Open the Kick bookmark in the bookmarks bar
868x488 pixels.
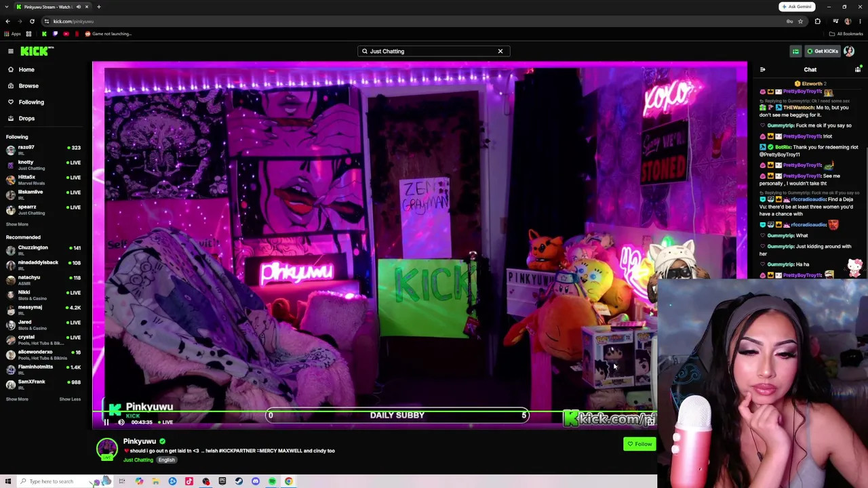pyautogui.click(x=45, y=34)
